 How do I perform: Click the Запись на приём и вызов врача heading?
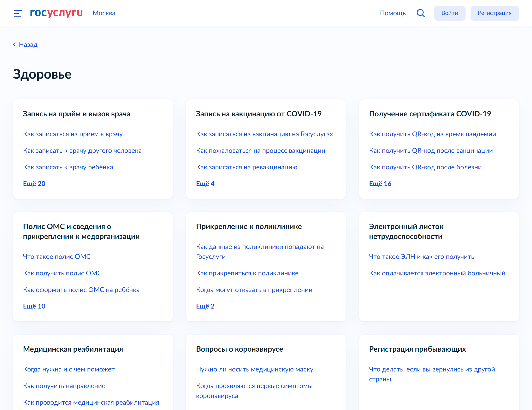76,114
